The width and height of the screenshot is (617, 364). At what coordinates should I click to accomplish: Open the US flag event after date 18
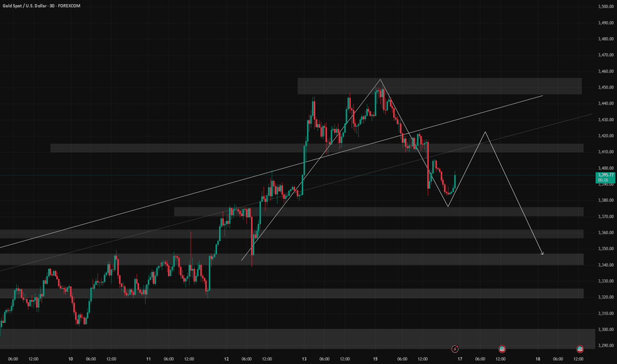580,349
